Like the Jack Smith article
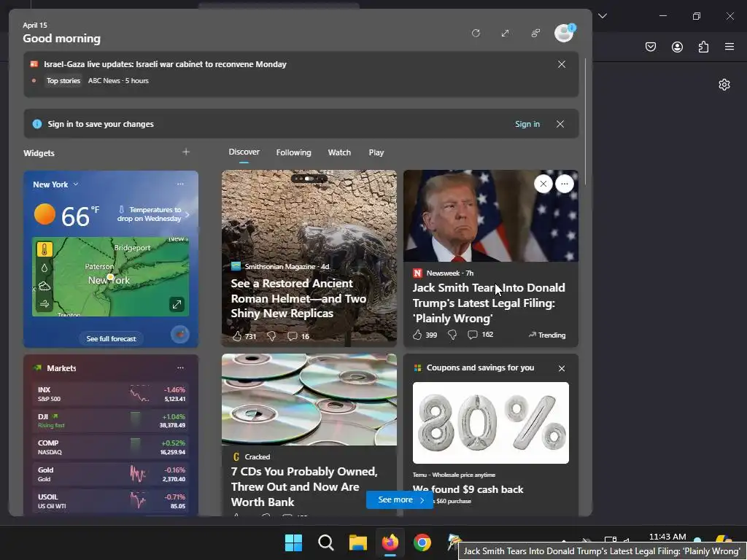The height and width of the screenshot is (560, 747). pos(417,335)
